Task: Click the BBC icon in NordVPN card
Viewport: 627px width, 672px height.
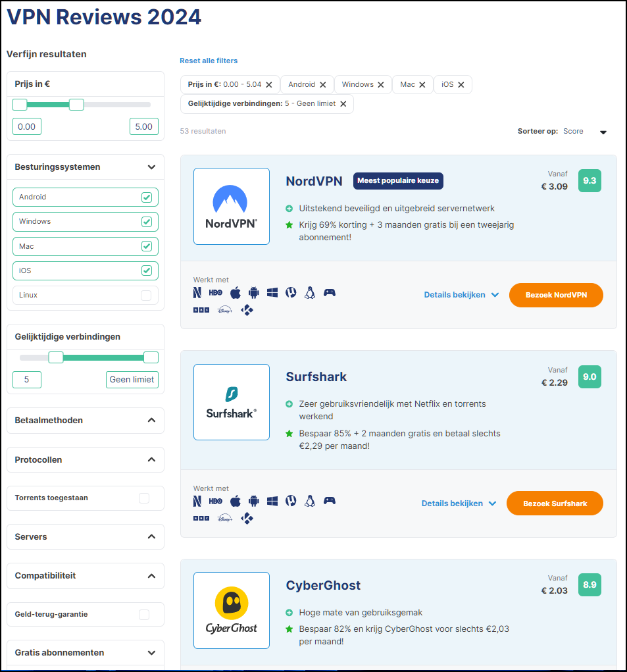Action: pyautogui.click(x=201, y=310)
